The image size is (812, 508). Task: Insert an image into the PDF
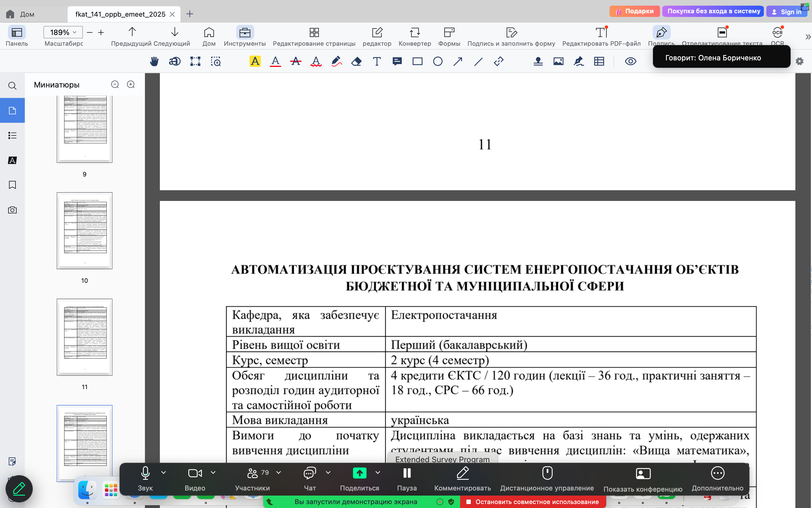(x=558, y=62)
